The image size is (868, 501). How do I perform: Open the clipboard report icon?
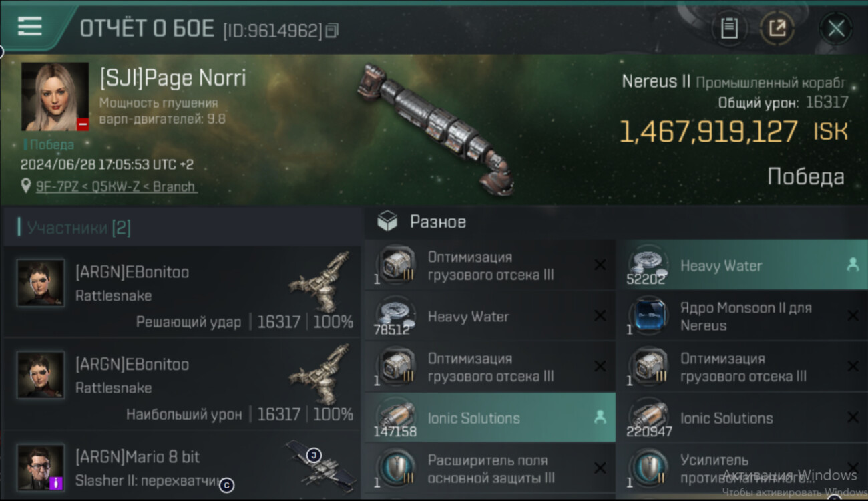729,29
